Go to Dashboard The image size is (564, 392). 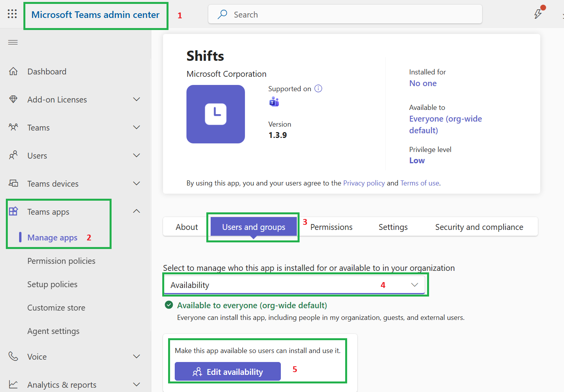(47, 71)
